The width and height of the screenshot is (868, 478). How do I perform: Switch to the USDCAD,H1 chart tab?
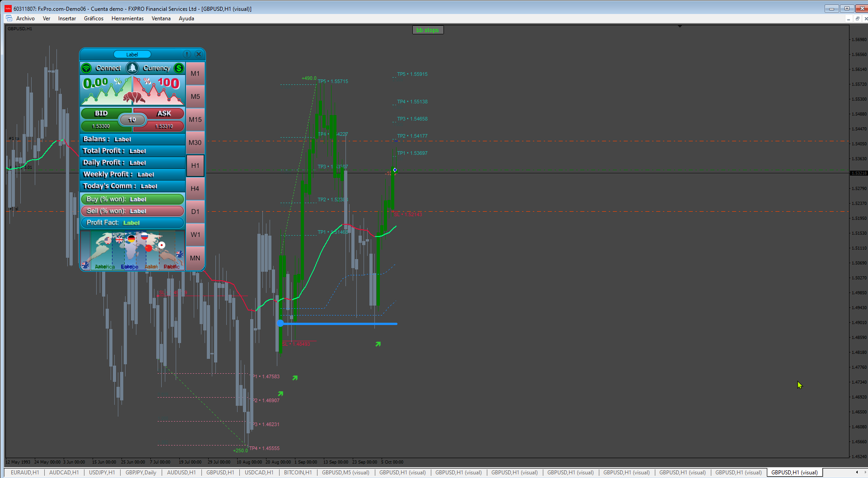coord(259,473)
